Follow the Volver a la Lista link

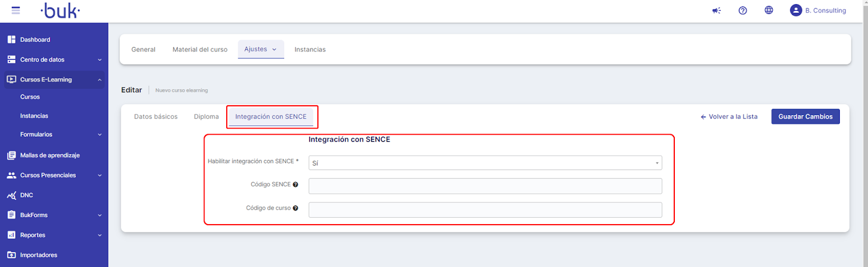729,117
